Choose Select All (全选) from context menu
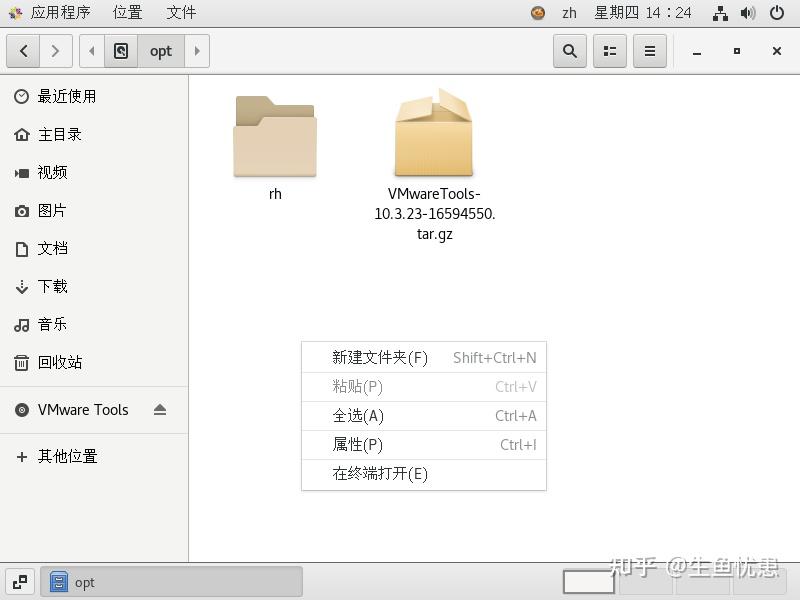Image resolution: width=800 pixels, height=600 pixels. (424, 416)
